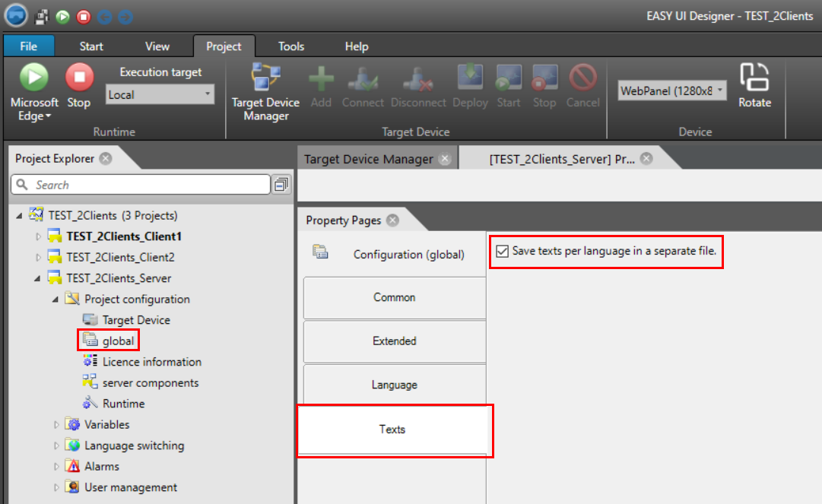822x504 pixels.
Task: Close the Property Pages panel tab
Action: (x=392, y=220)
